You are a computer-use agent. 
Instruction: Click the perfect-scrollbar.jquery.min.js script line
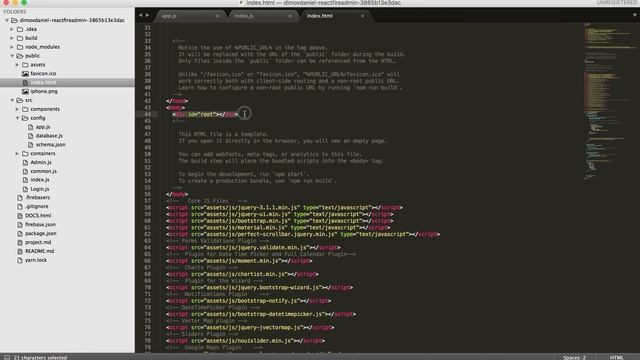pos(303,234)
